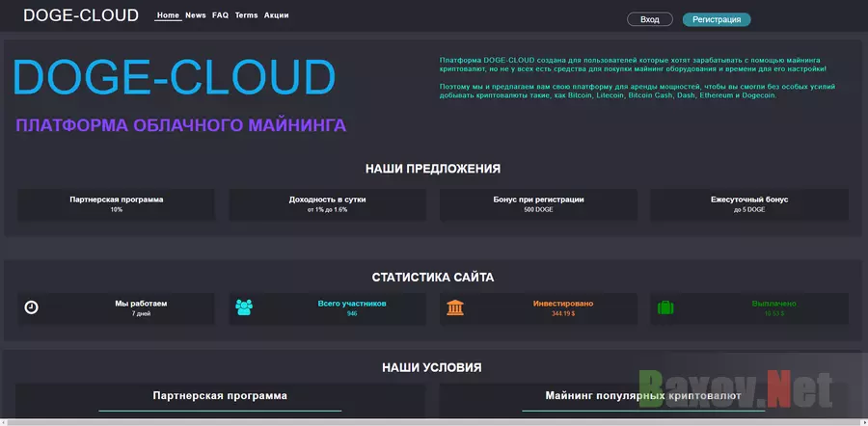This screenshot has height=426, width=868.
Task: Click the large blue DOGE-CLOUD title
Action: 175,77
